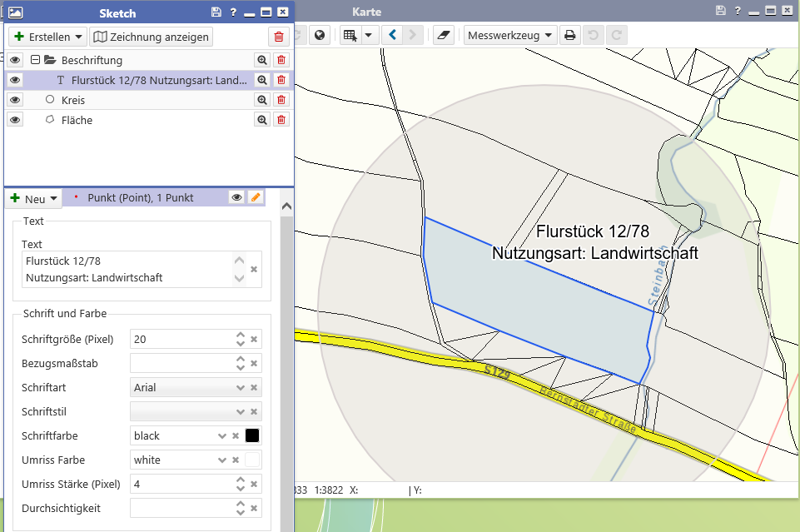Viewport: 800px width, 532px height.
Task: Hide the Flurstück 12/78 text object
Action: click(15, 80)
